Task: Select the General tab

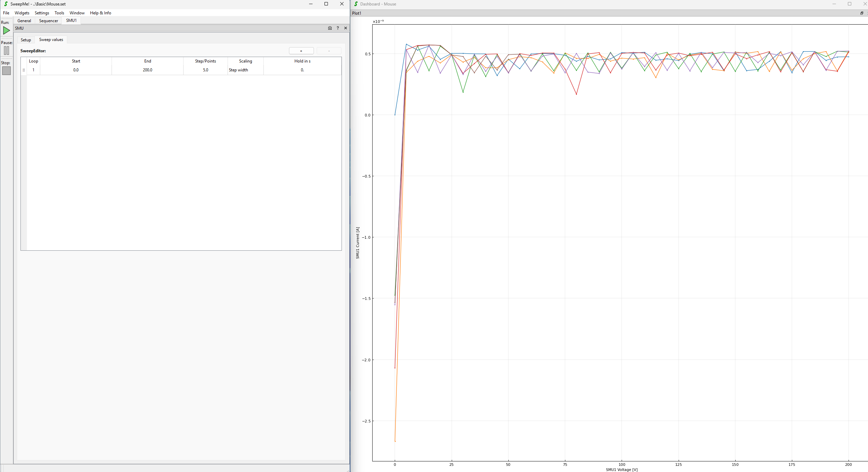Action: click(24, 21)
